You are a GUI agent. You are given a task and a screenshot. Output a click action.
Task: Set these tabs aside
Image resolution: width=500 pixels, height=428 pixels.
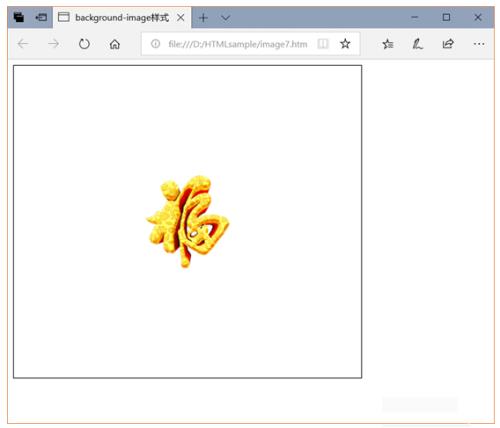pyautogui.click(x=41, y=17)
